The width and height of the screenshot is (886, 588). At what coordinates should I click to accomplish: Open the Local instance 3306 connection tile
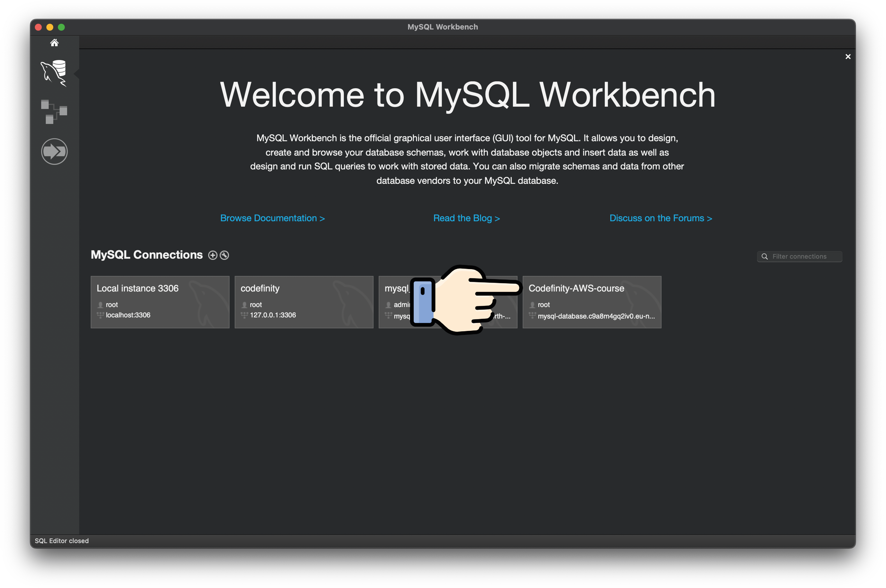160,302
